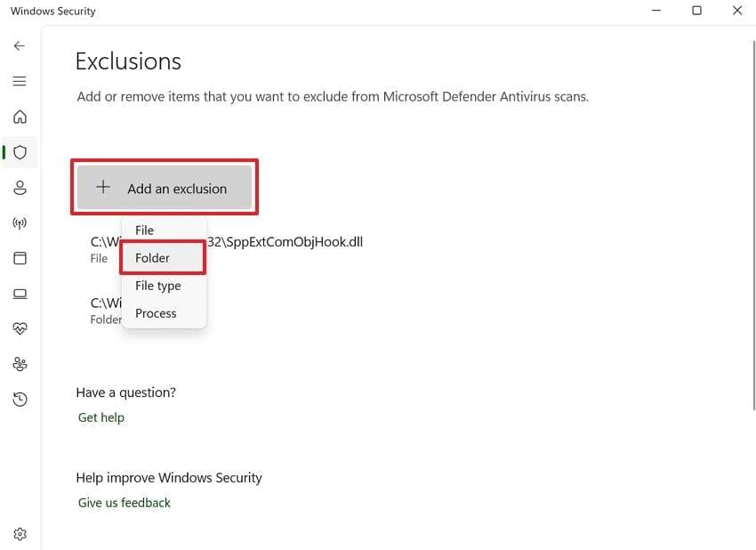Open Account protection person icon
756x550 pixels.
20,188
